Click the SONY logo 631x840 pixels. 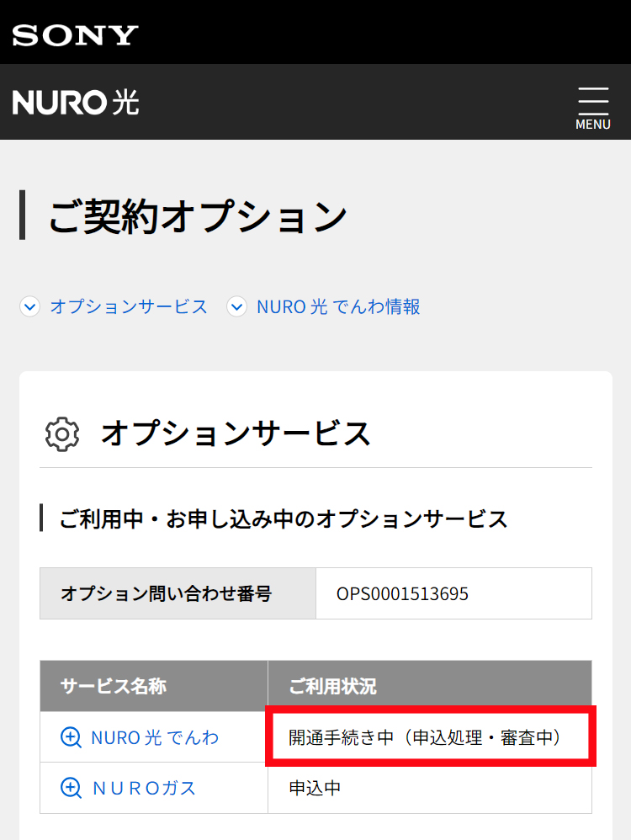pyautogui.click(x=75, y=35)
